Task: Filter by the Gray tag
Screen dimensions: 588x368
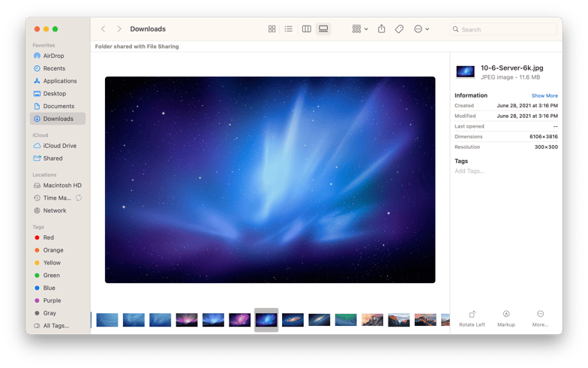Action: [57, 313]
